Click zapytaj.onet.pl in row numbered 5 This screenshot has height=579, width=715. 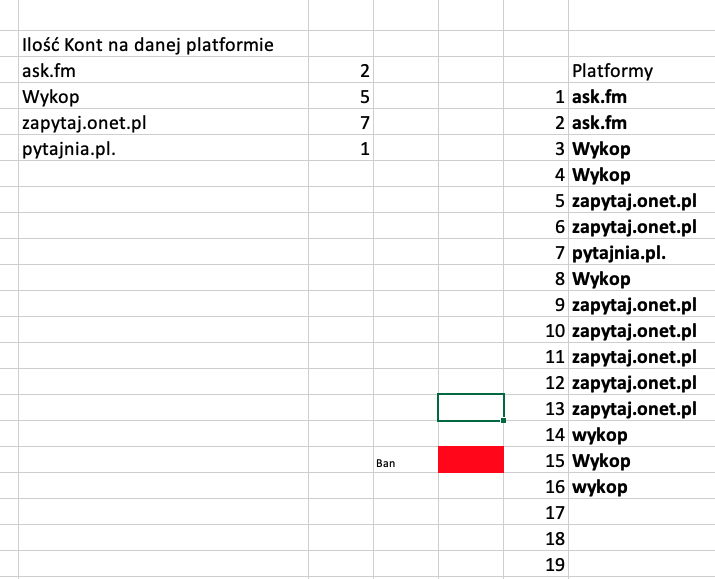[642, 200]
